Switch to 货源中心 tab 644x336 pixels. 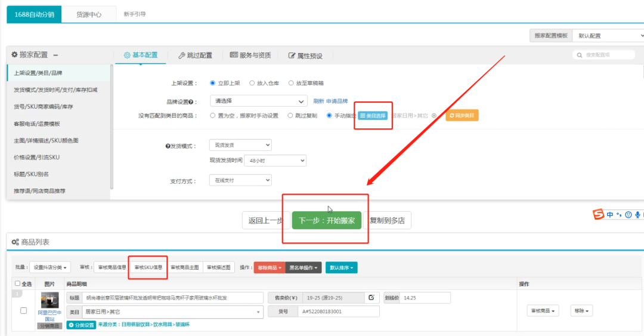(89, 14)
